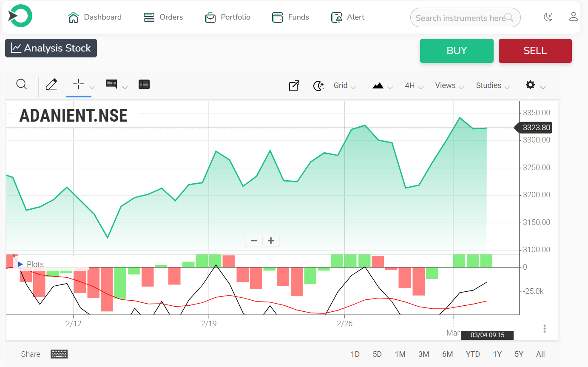The height and width of the screenshot is (367, 588).
Task: Select the All range
Action: point(540,354)
